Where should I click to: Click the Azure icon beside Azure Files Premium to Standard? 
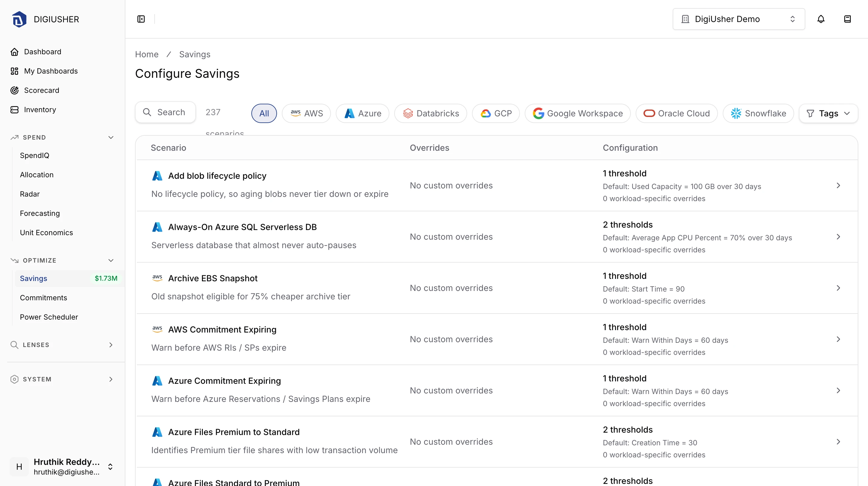157,432
